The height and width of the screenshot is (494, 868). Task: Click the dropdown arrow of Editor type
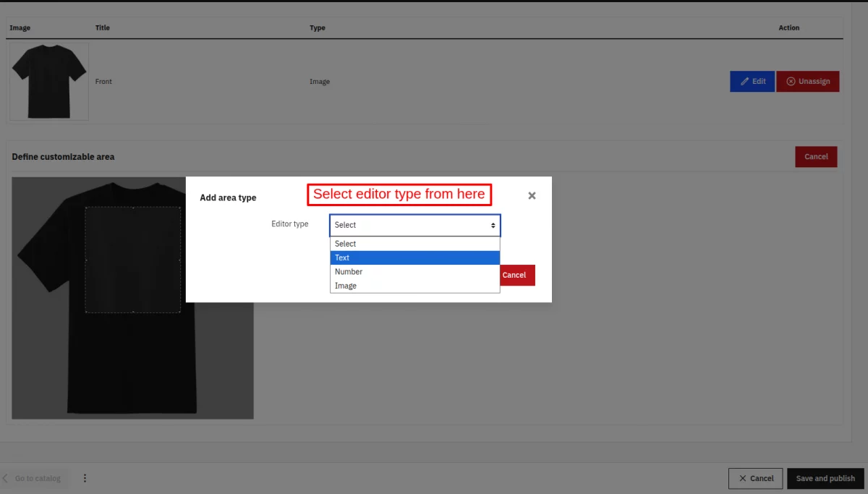[x=493, y=226]
